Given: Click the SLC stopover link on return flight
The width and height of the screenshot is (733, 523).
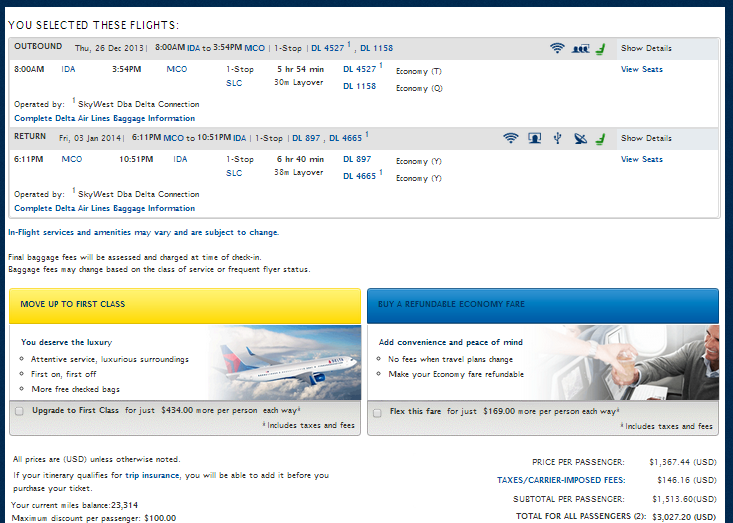Looking at the screenshot, I should tap(234, 173).
